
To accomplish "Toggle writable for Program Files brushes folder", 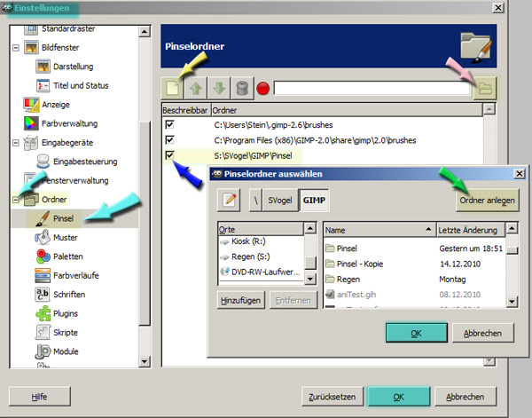I will (x=170, y=140).
